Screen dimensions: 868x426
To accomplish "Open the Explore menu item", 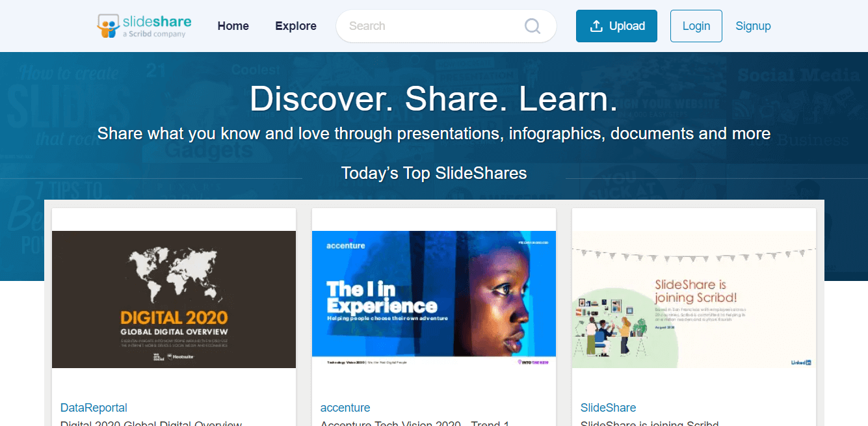I will pyautogui.click(x=296, y=26).
